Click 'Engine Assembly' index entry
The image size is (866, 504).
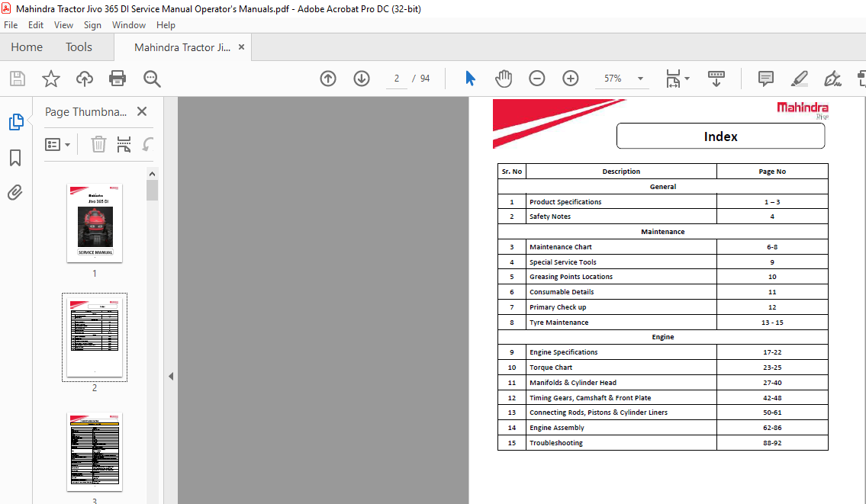click(556, 428)
